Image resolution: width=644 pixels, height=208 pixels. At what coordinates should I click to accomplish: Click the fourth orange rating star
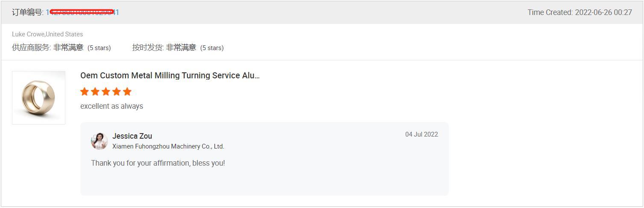point(117,91)
